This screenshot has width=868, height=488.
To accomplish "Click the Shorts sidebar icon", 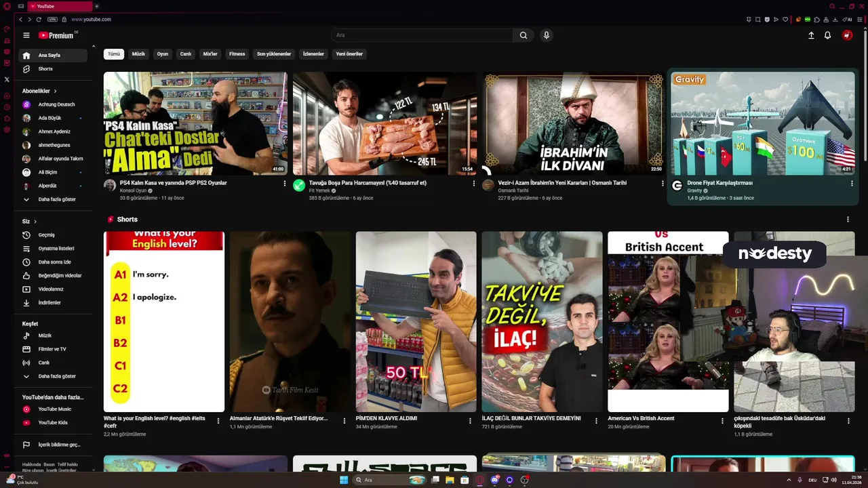I will (26, 69).
